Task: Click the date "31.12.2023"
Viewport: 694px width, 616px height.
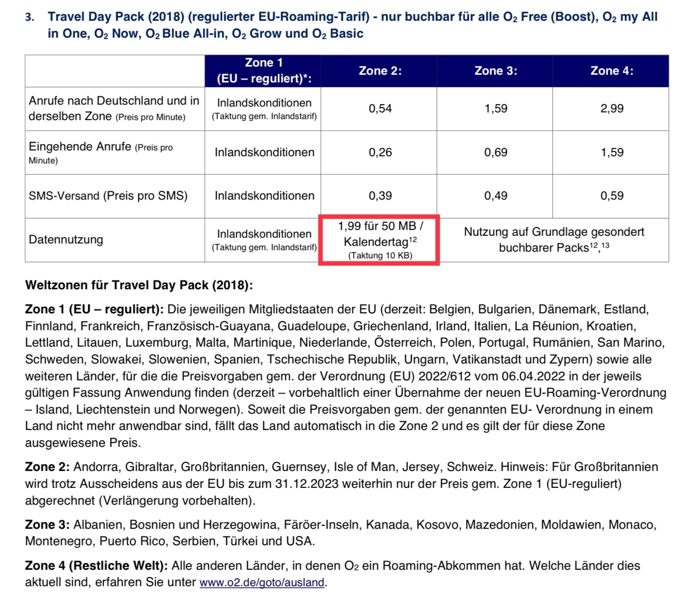Action: pyautogui.click(x=307, y=484)
